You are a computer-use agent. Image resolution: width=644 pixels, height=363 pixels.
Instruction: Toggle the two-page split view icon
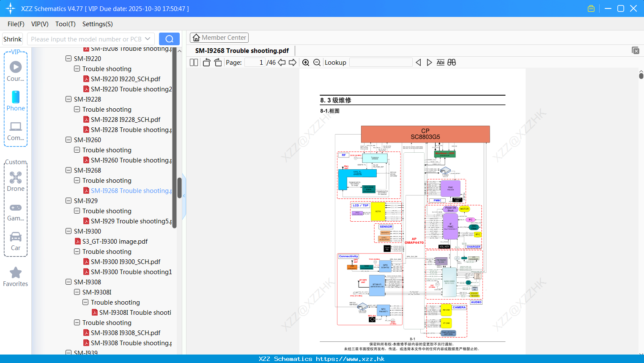(194, 63)
